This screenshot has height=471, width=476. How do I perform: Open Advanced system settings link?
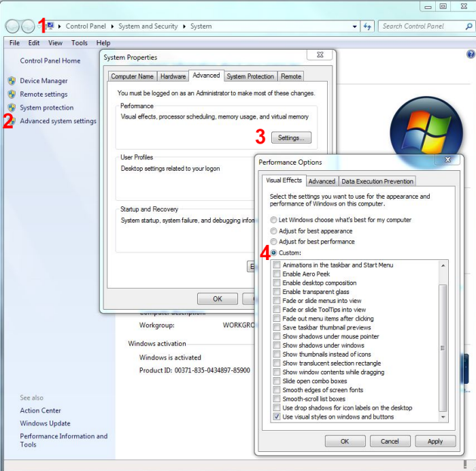tap(58, 121)
